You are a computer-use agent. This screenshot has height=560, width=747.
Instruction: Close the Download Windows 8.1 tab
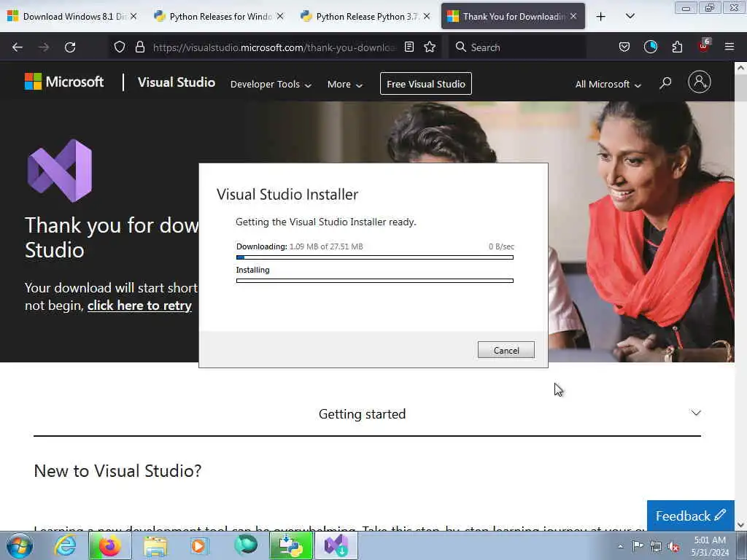(134, 16)
